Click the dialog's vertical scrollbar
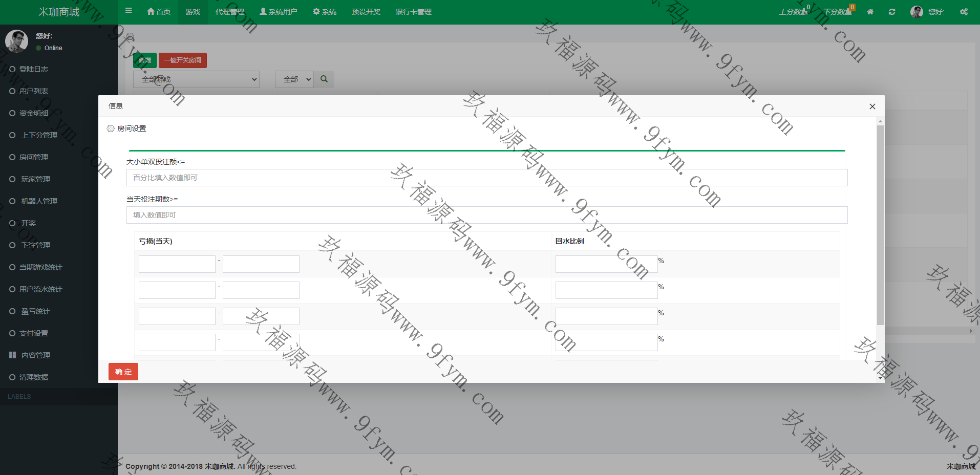The width and height of the screenshot is (980, 475). (880, 225)
